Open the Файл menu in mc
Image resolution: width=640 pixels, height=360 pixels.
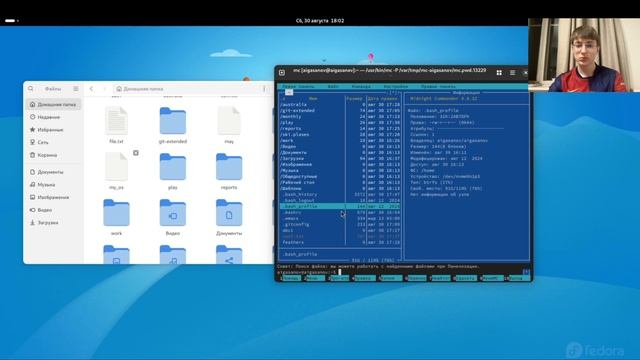coord(333,87)
